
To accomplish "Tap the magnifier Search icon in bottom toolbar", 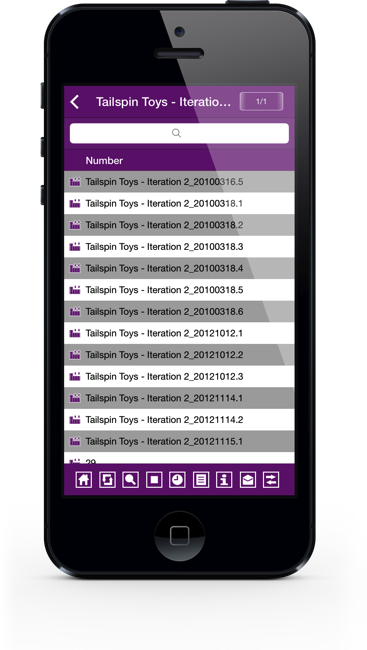I will coord(131,480).
